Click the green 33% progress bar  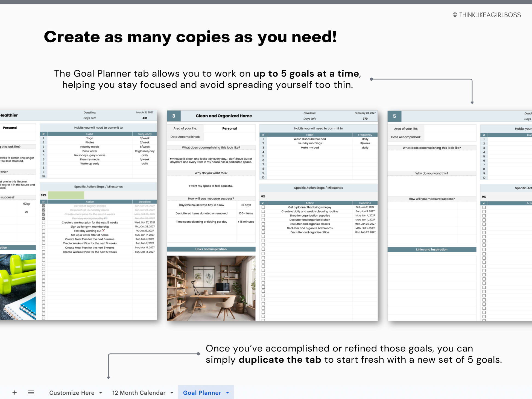tap(66, 195)
